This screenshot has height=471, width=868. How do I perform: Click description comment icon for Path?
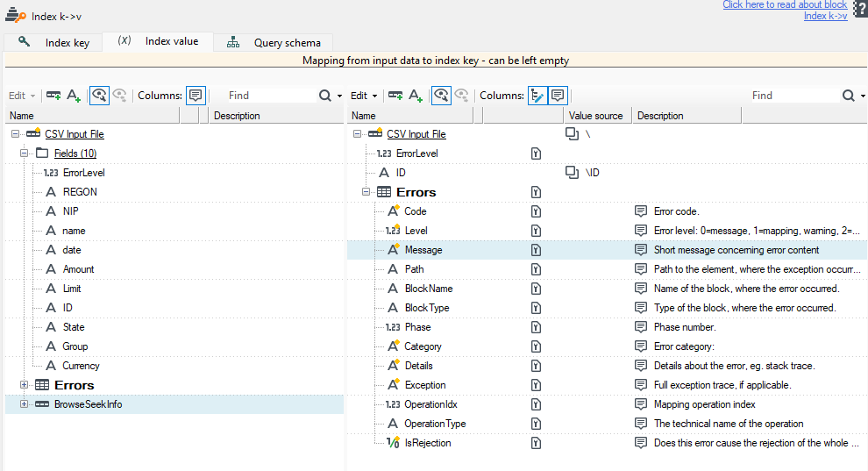point(641,269)
